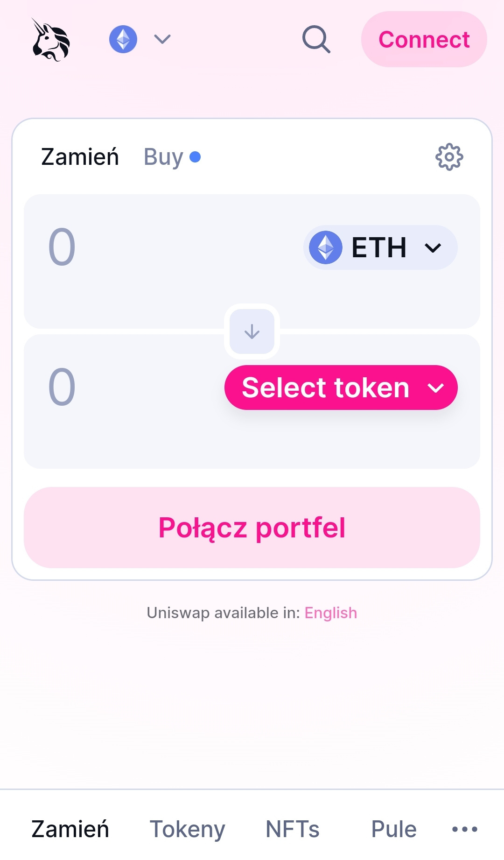
Task: Go to Zamień in bottom navigation
Action: pyautogui.click(x=70, y=829)
